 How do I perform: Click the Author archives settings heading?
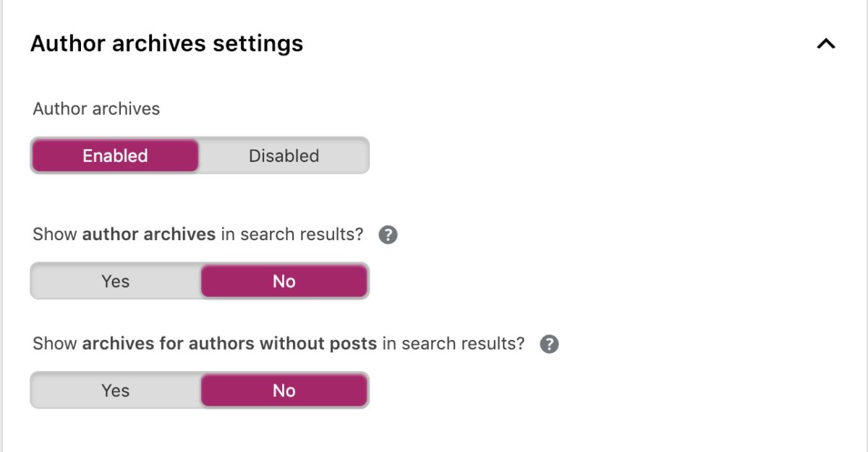[x=166, y=44]
